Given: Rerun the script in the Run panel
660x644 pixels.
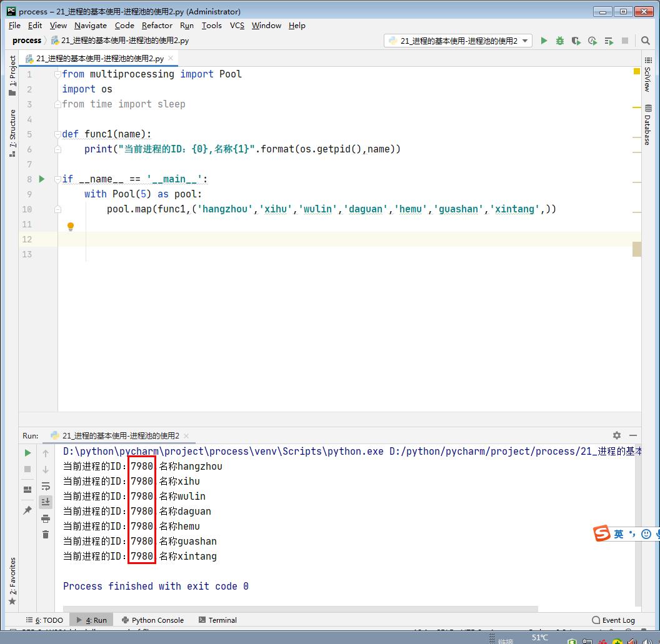Looking at the screenshot, I should pos(27,453).
